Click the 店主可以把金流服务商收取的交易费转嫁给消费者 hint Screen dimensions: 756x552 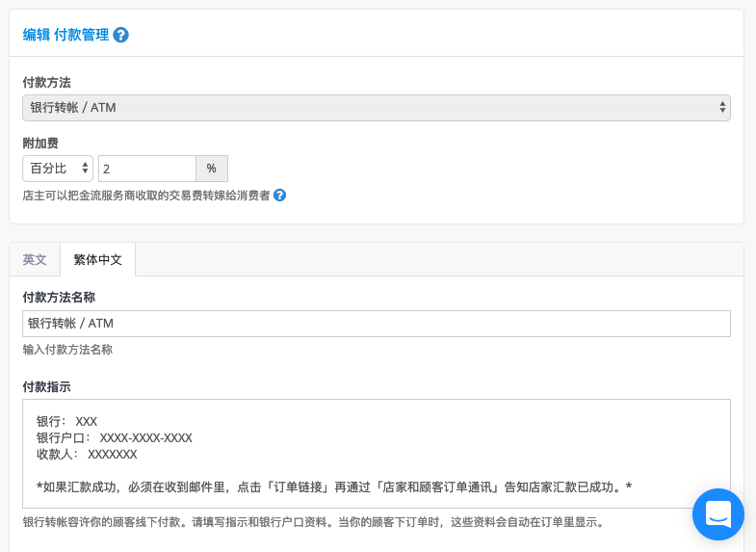pyautogui.click(x=146, y=196)
